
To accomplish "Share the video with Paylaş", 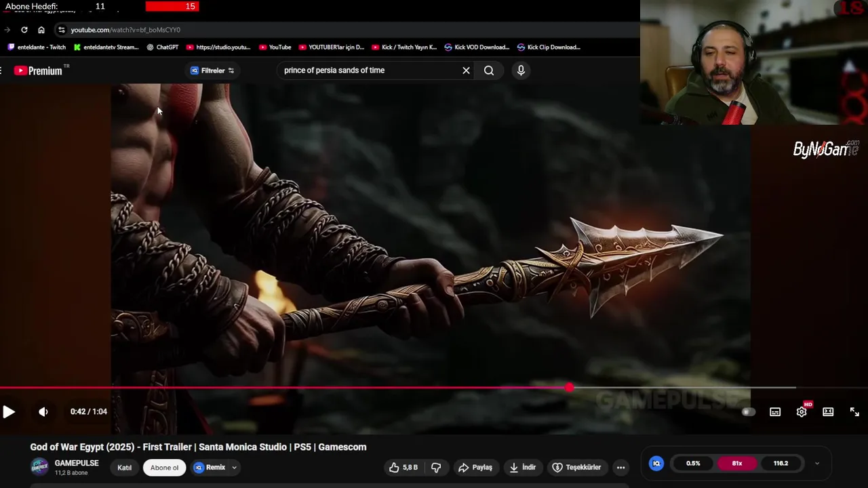I will 475,467.
